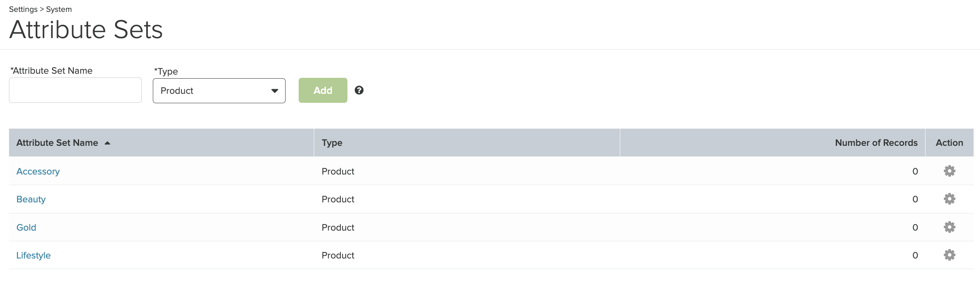This screenshot has height=281, width=980.
Task: Sort by the Type column header
Action: point(332,143)
